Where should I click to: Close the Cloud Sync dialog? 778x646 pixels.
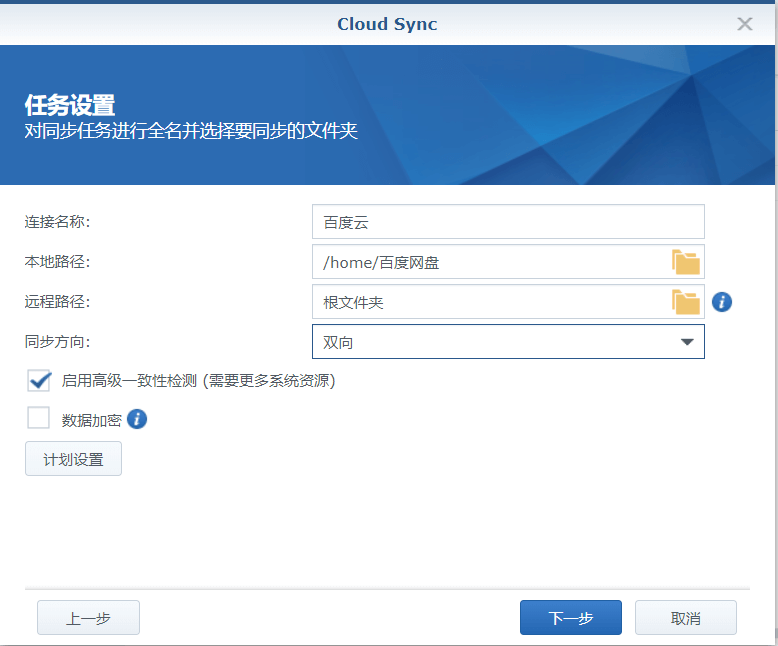pos(745,24)
